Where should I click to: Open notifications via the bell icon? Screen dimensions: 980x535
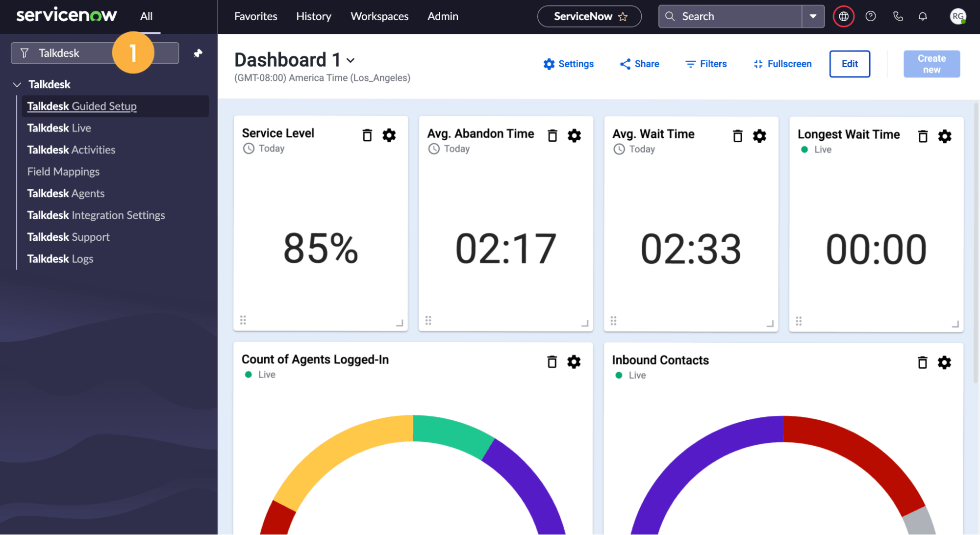click(923, 16)
